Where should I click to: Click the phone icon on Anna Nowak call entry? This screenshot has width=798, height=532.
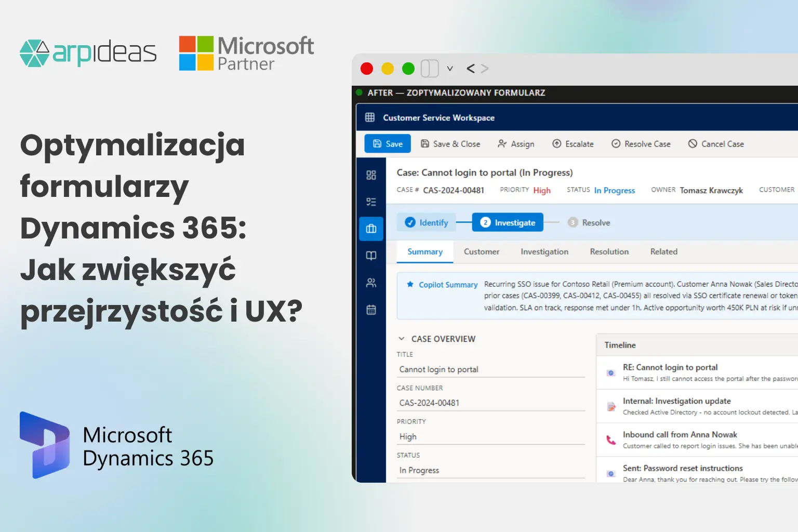point(610,440)
